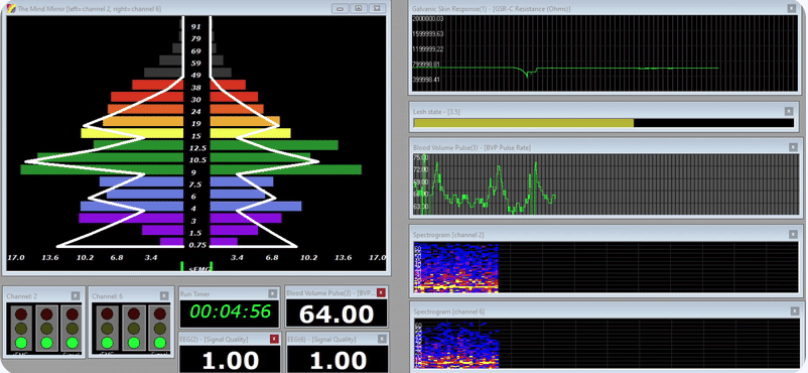This screenshot has height=373, width=808.
Task: Click the 0.75 frequency label in Mind Mirror
Action: tap(197, 245)
